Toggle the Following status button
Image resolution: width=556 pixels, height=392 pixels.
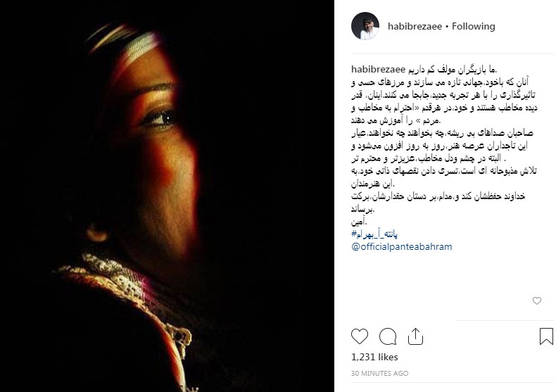click(474, 26)
